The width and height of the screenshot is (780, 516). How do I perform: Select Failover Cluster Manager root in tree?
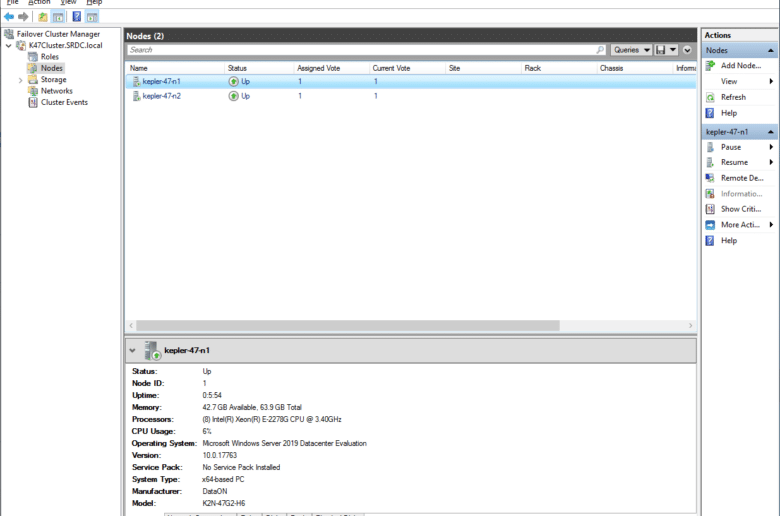(58, 34)
